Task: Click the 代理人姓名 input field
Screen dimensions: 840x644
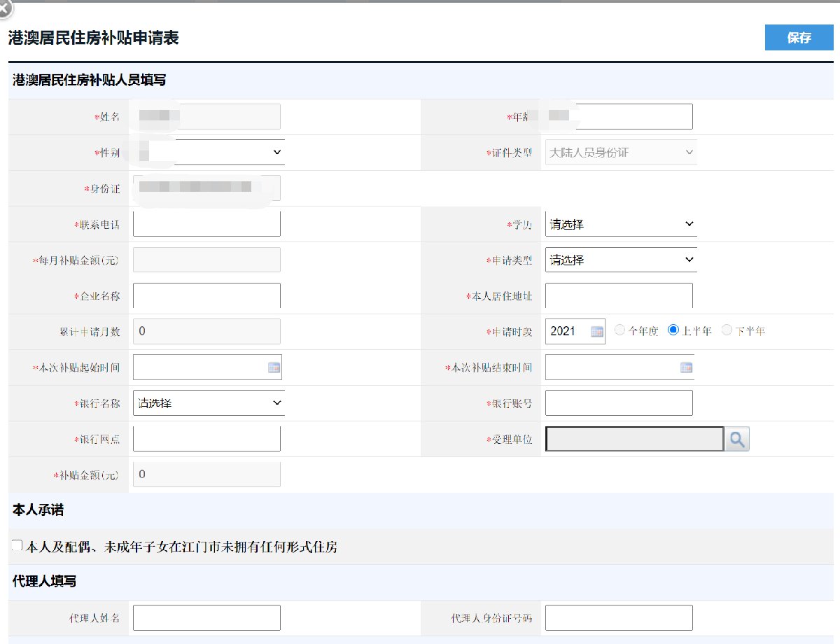Action: coord(206,618)
